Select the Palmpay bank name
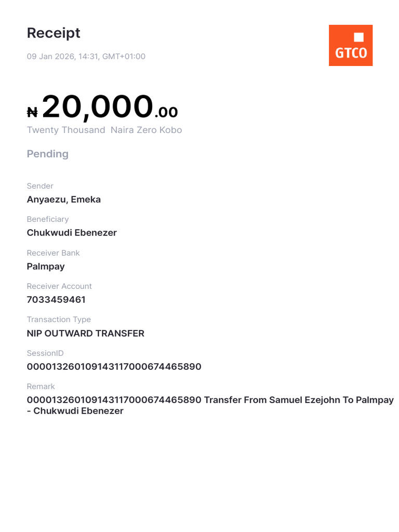Viewport: 399px width, 532px height. [46, 267]
